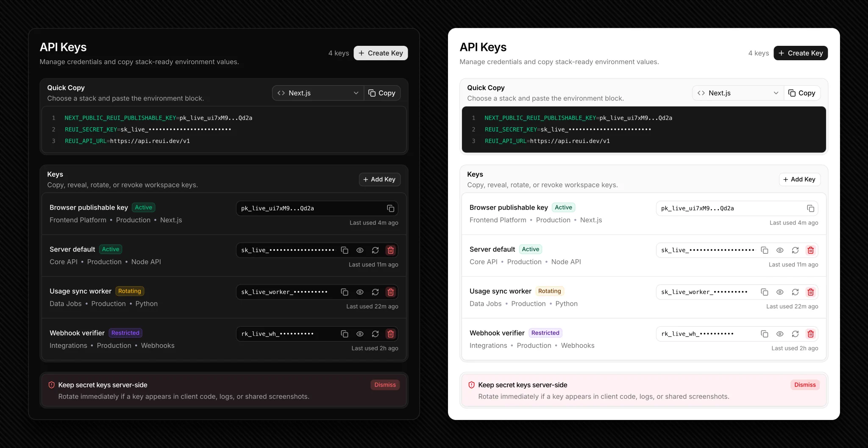This screenshot has height=448, width=868.
Task: Click the Restricted badge in light panel
Action: [545, 333]
